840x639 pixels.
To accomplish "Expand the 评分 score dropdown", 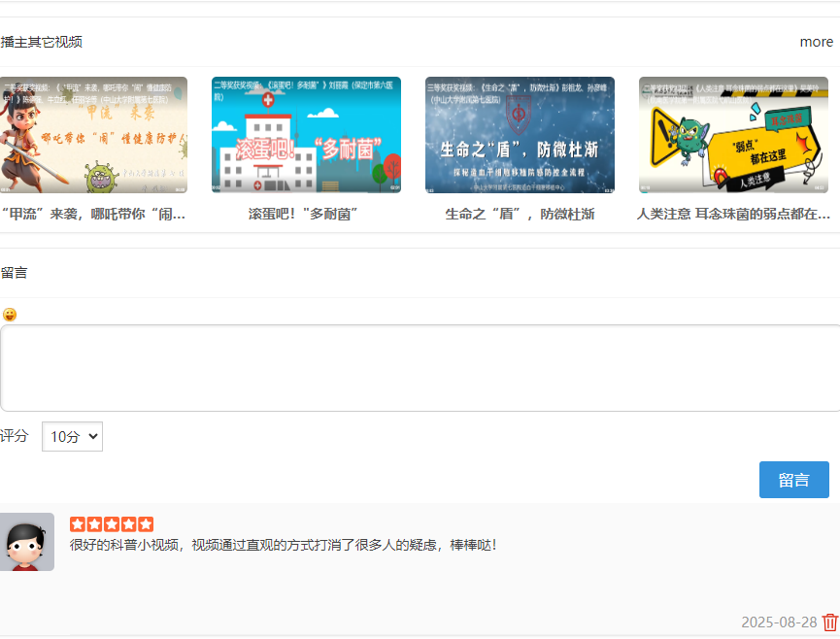I will click(72, 437).
